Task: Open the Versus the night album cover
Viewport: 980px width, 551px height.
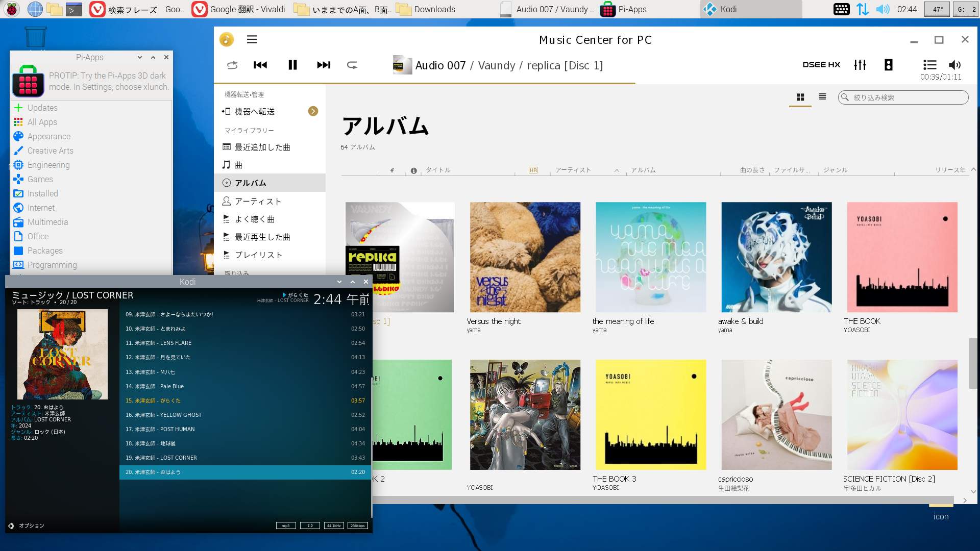Action: pyautogui.click(x=525, y=257)
